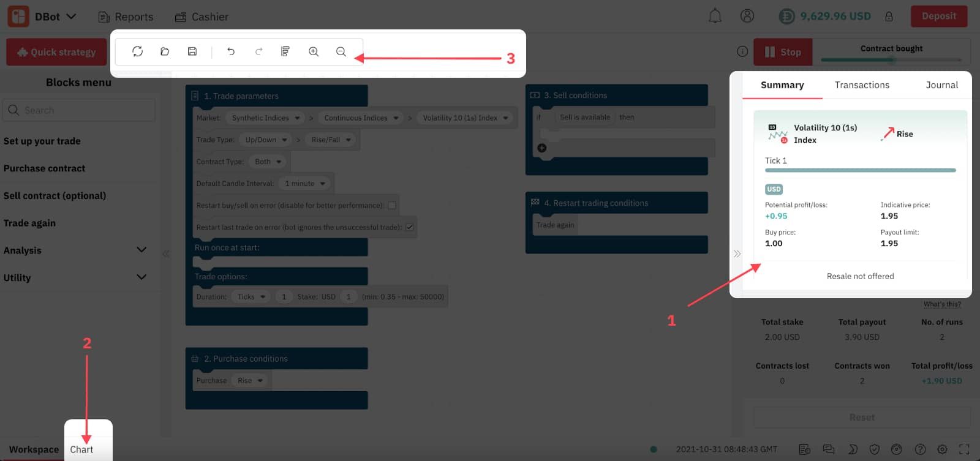Screen dimensions: 980x461
Task: Reset the workspace with the refresh icon
Action: coord(137,51)
